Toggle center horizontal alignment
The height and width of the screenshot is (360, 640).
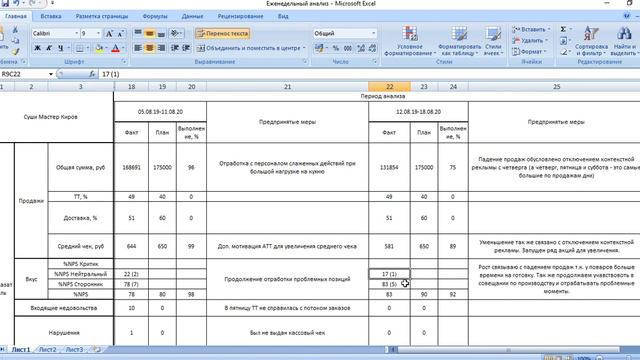pos(150,48)
